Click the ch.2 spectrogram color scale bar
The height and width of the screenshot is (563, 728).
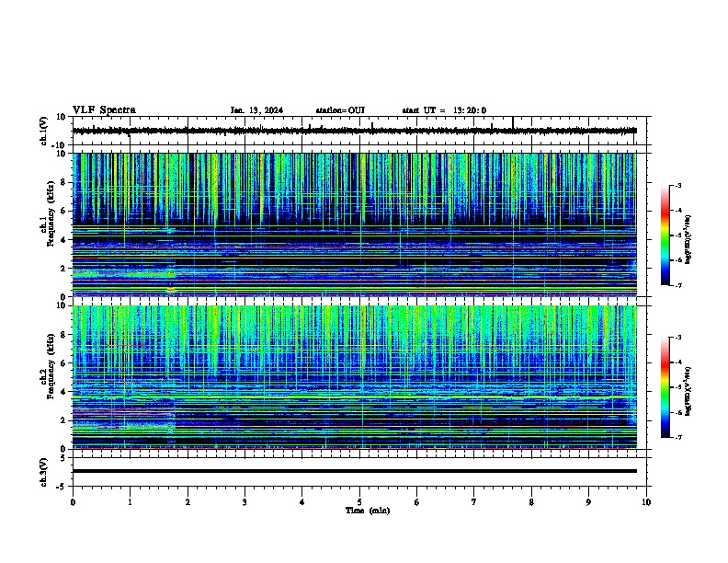[x=665, y=387]
